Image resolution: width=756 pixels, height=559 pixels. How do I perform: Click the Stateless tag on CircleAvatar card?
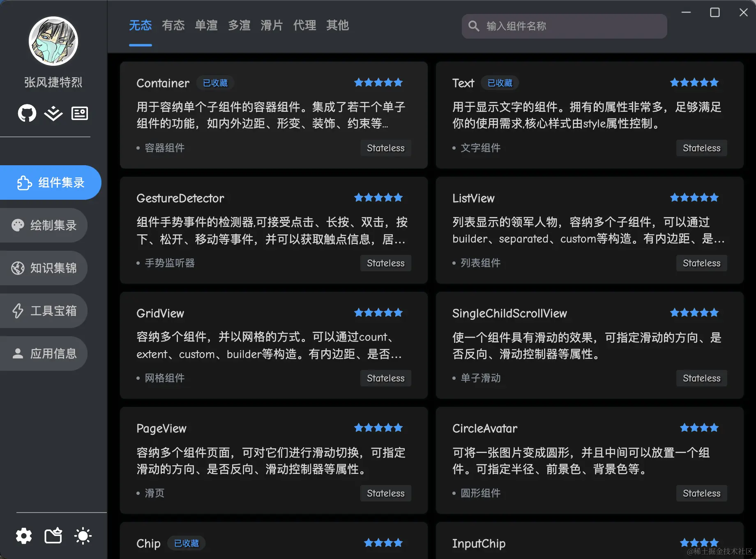tap(702, 493)
